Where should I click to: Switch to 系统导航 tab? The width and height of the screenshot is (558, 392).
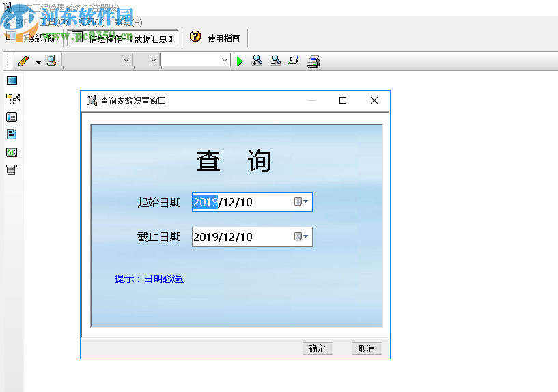coord(31,38)
